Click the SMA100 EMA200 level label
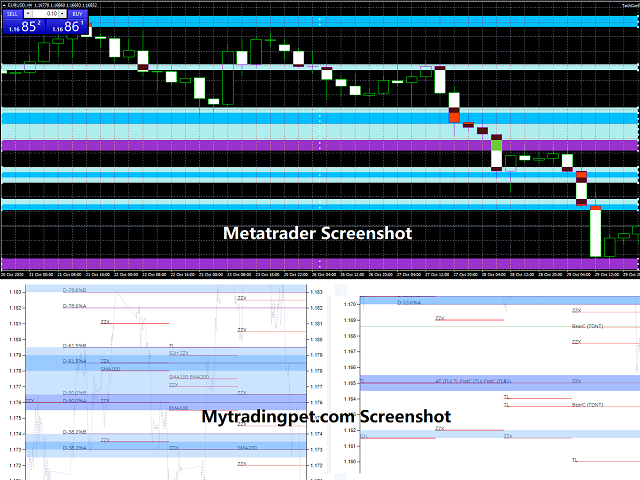Image resolution: width=640 pixels, height=480 pixels. click(189, 377)
